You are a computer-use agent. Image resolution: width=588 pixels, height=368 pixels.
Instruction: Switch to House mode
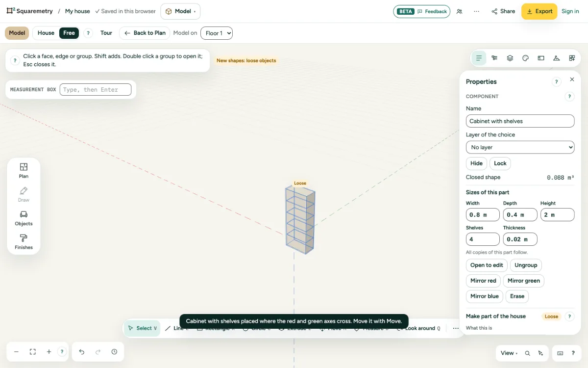click(x=46, y=33)
